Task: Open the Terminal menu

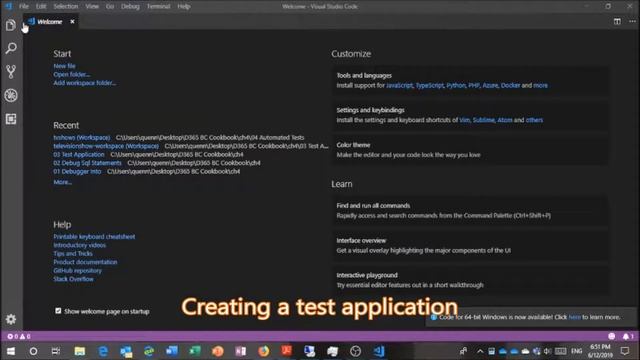Action: coord(158,7)
